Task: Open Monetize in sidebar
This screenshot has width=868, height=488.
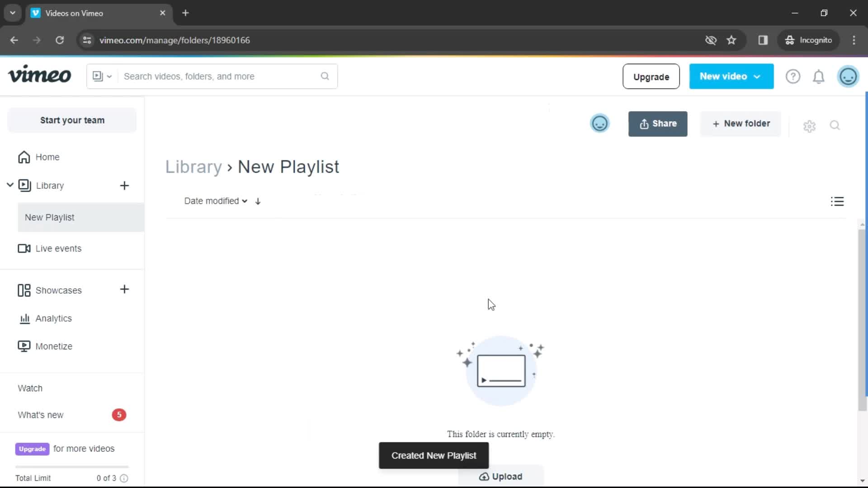Action: click(54, 347)
